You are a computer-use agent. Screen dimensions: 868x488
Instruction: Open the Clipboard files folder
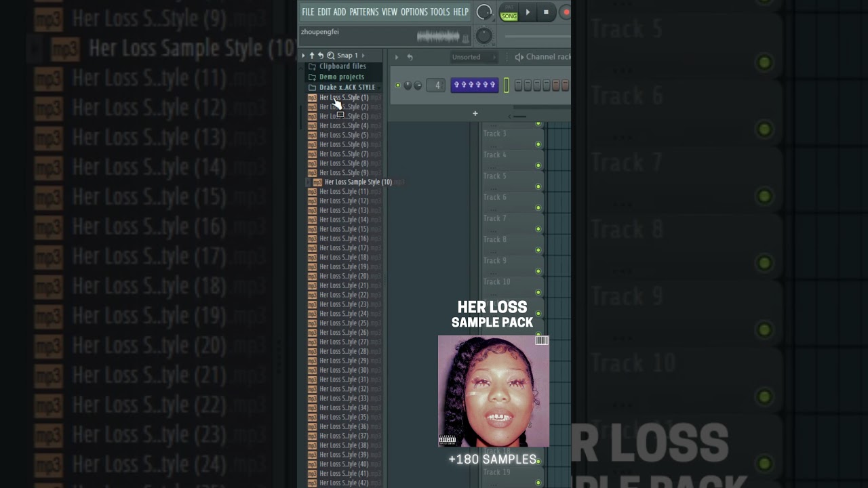[x=342, y=66]
